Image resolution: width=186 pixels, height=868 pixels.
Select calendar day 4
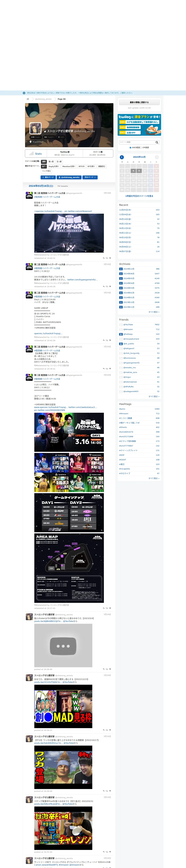133,171
